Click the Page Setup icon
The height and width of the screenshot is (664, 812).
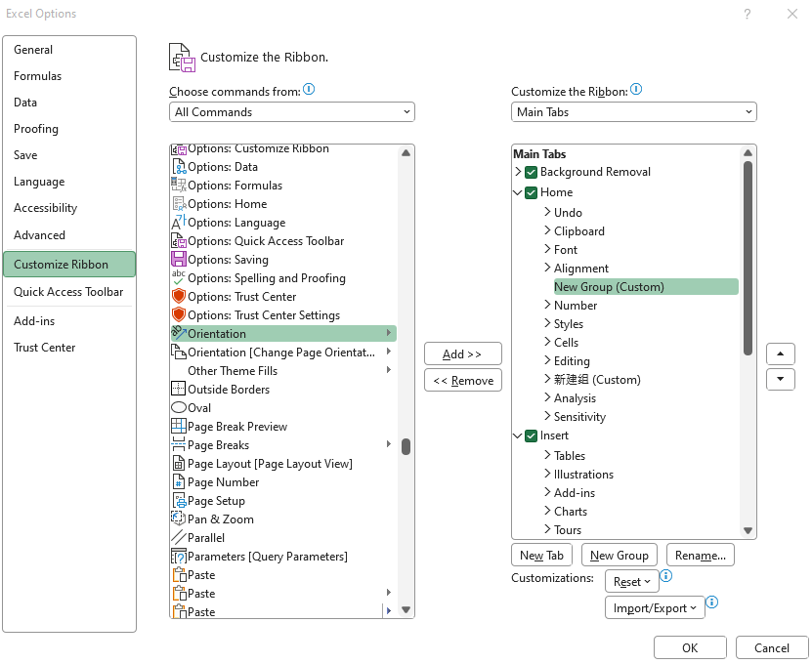click(x=178, y=501)
